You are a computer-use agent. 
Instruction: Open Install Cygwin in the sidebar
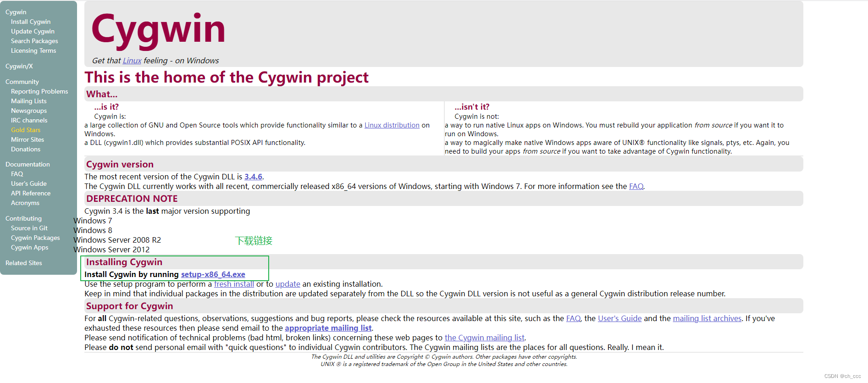31,22
